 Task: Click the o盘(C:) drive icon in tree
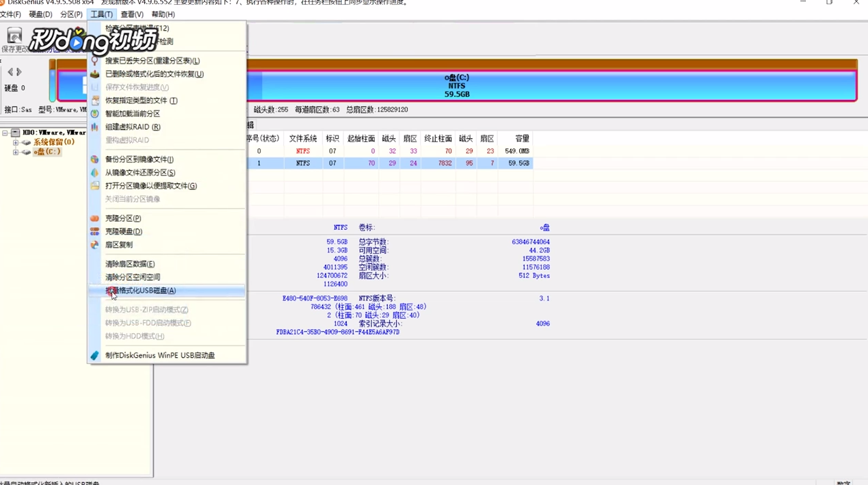click(26, 152)
